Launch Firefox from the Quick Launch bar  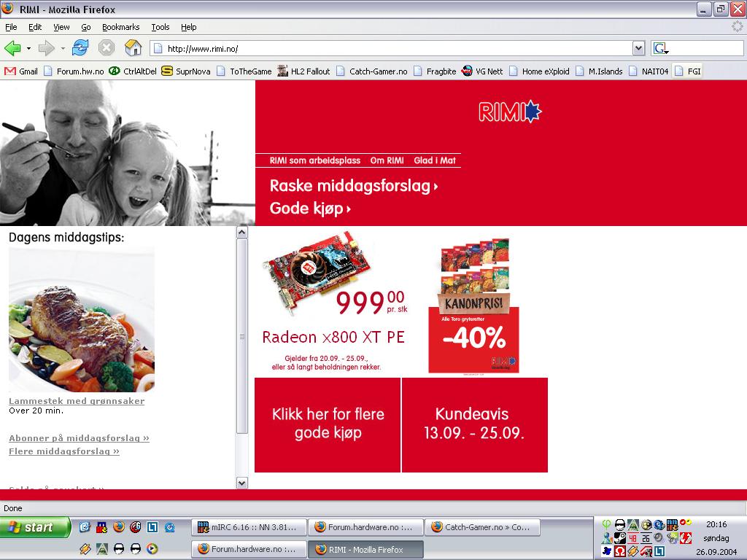119,526
